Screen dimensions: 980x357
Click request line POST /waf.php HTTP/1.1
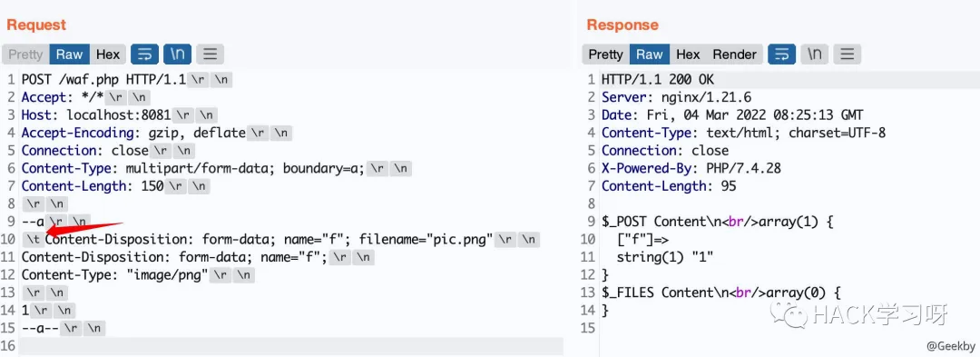pos(103,80)
